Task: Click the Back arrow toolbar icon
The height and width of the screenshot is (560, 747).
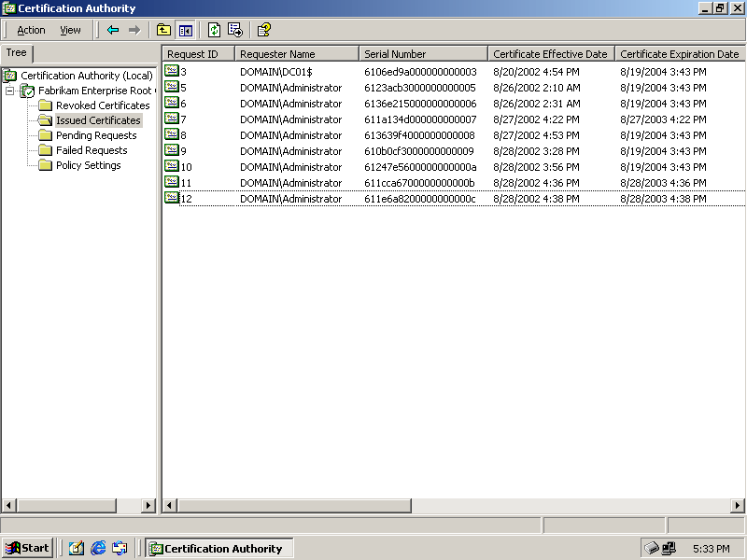Action: [113, 30]
